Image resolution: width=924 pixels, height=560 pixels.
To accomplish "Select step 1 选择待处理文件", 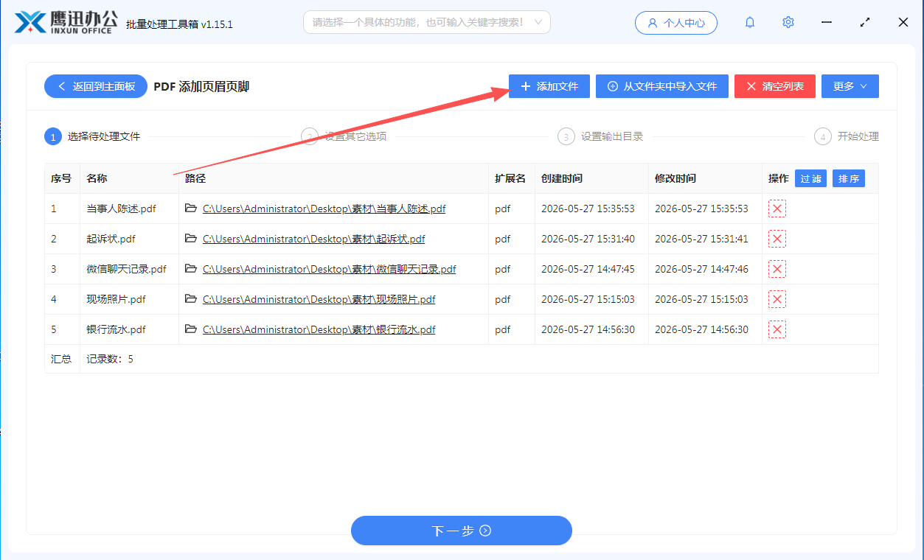I will (x=92, y=136).
